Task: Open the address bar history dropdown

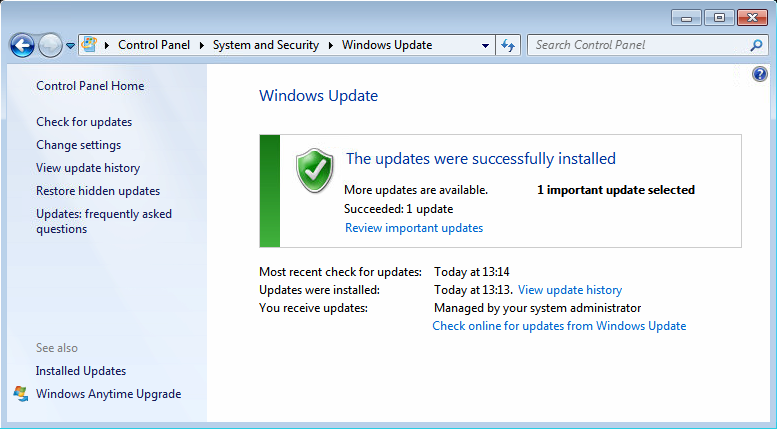Action: click(485, 46)
